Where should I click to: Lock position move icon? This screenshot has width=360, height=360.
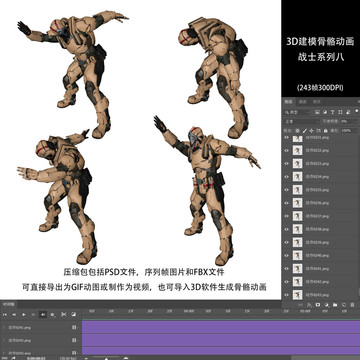(x=311, y=130)
